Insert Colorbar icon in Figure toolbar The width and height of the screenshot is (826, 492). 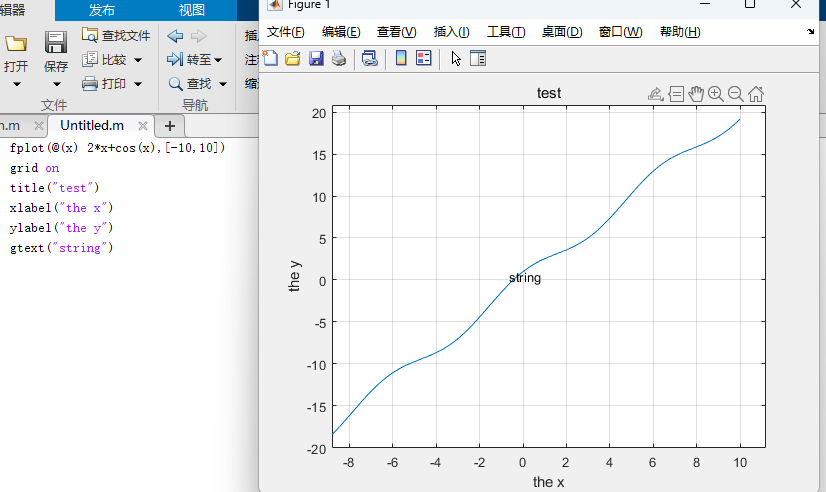tap(401, 58)
